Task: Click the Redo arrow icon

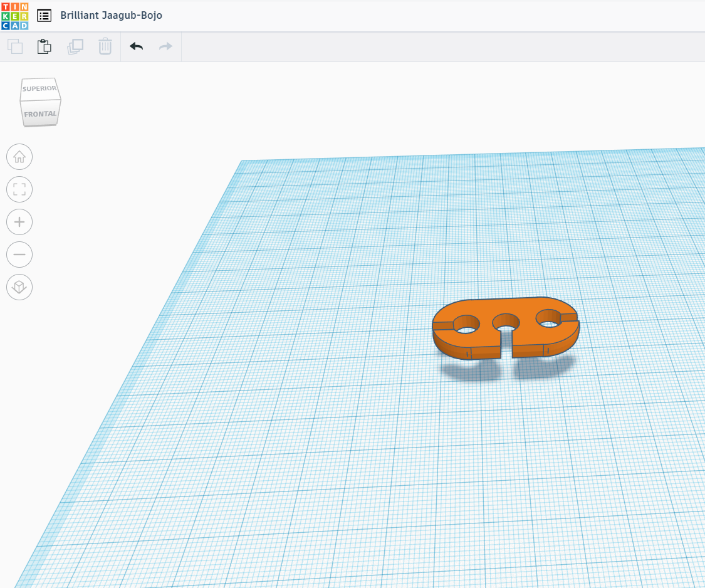Action: 165,46
